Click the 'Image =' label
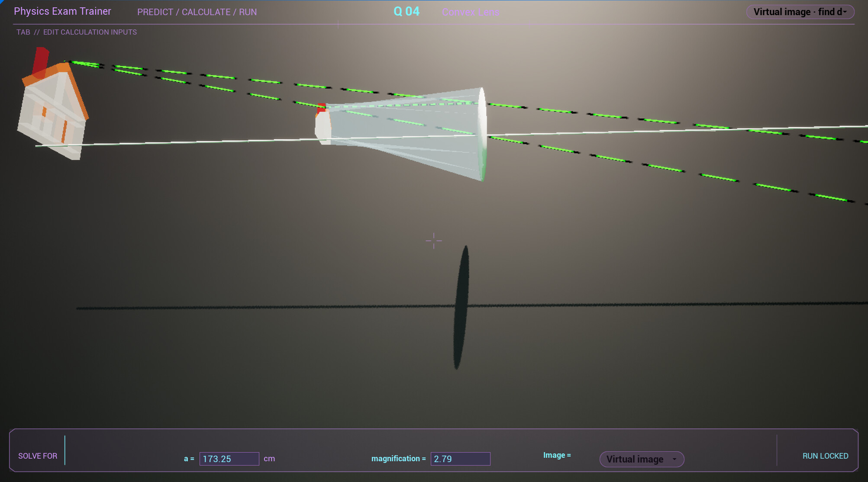Image resolution: width=868 pixels, height=482 pixels. pyautogui.click(x=557, y=455)
